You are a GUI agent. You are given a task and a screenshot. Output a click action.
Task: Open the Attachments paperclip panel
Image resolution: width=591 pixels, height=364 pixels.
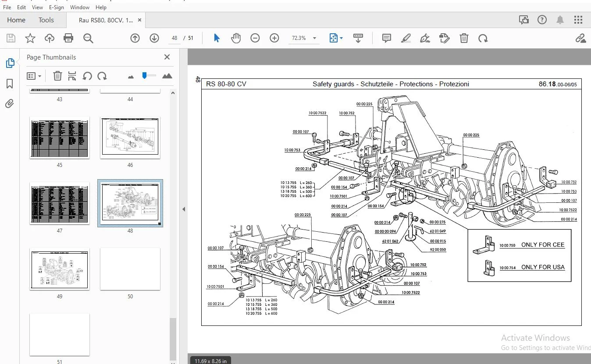(10, 103)
